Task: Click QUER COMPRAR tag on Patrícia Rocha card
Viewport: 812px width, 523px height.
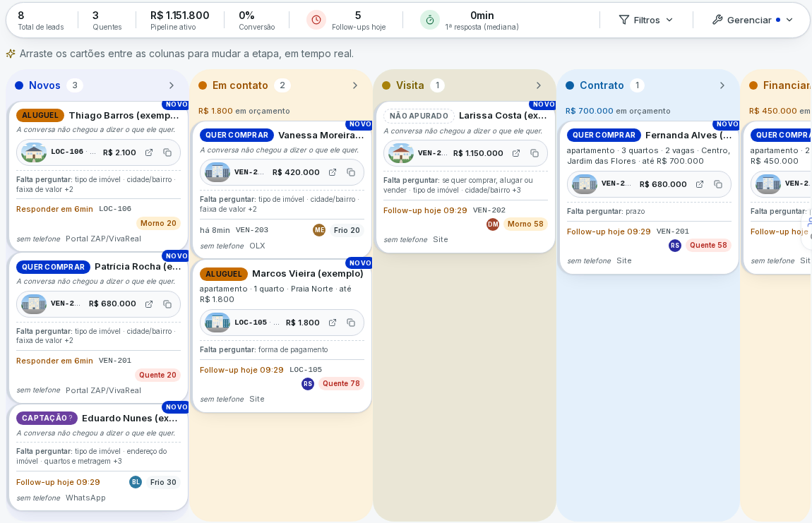Action: point(54,267)
